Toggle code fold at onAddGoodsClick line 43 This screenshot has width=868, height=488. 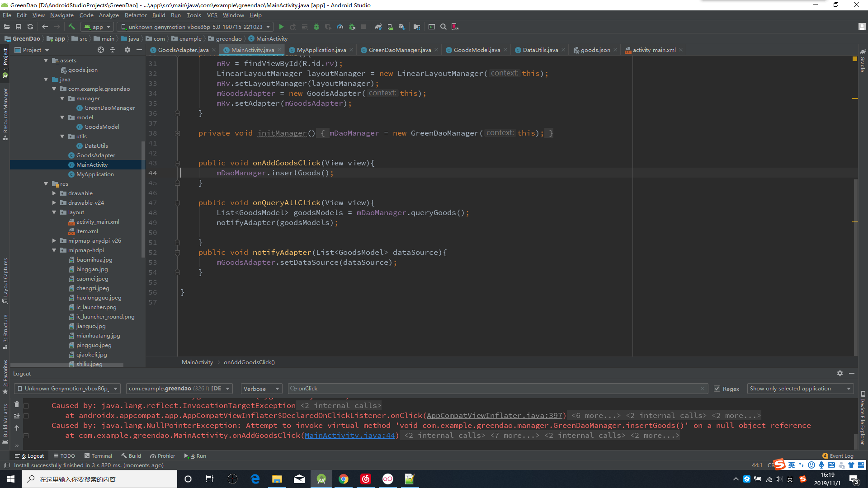coord(177,163)
